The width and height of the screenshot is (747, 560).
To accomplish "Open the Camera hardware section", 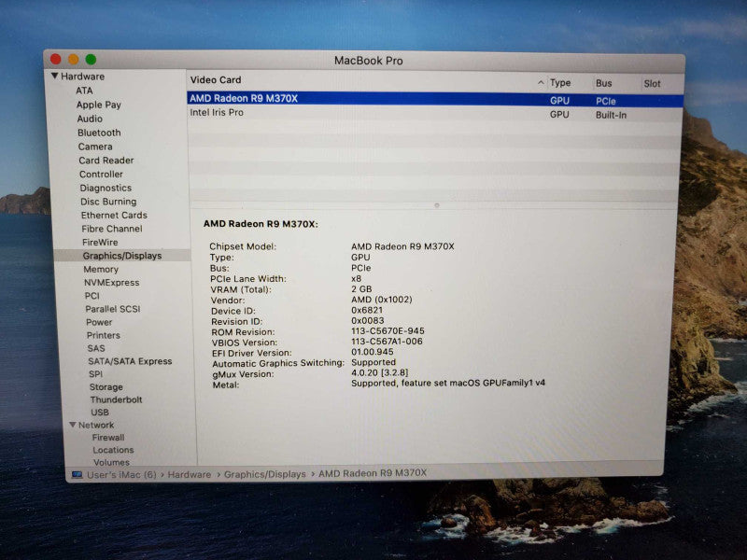I will [x=95, y=147].
